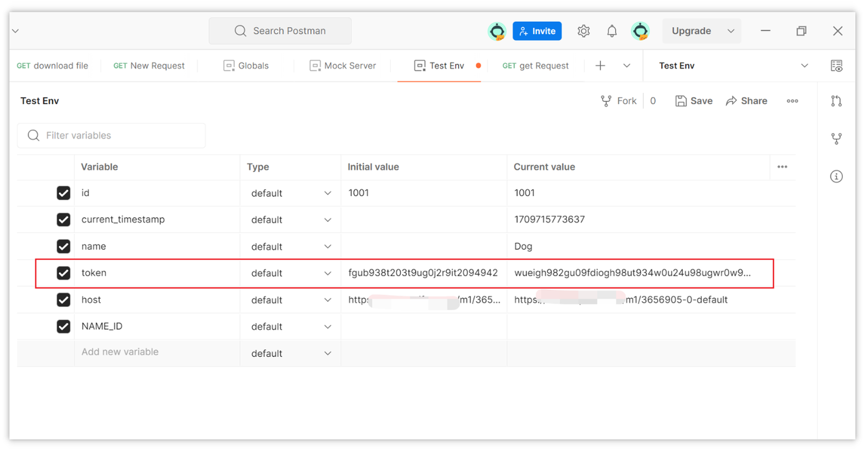The height and width of the screenshot is (452, 868).
Task: Open the forks icon in right sidebar
Action: [x=837, y=138]
